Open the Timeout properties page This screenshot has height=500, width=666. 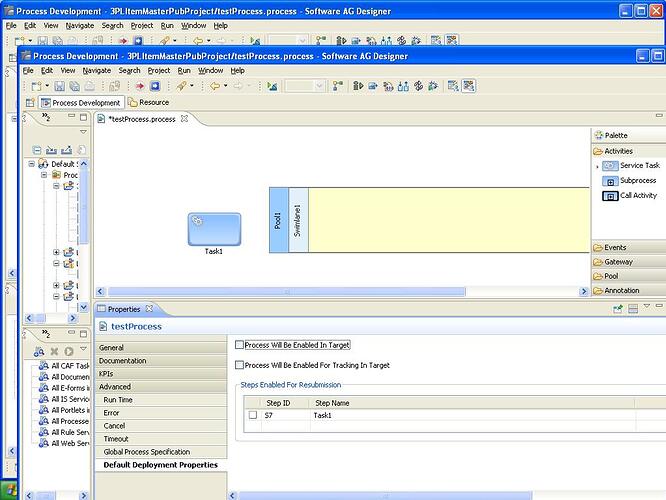point(161,439)
